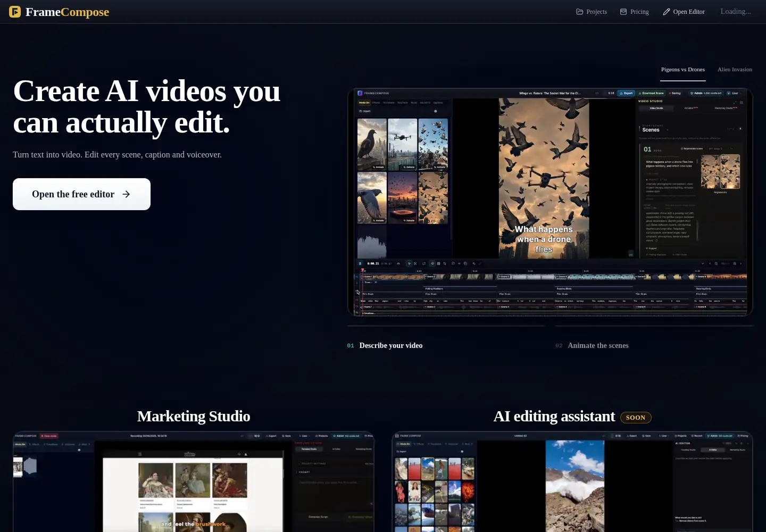Click the Loading... text in navbar
Viewport: 766px width, 532px height.
pos(736,11)
